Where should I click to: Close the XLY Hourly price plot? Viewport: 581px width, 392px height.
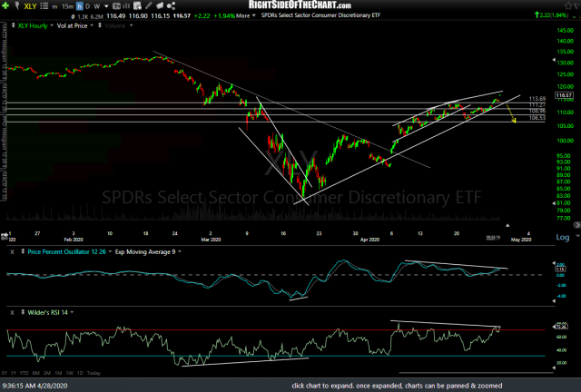pyautogui.click(x=5, y=26)
